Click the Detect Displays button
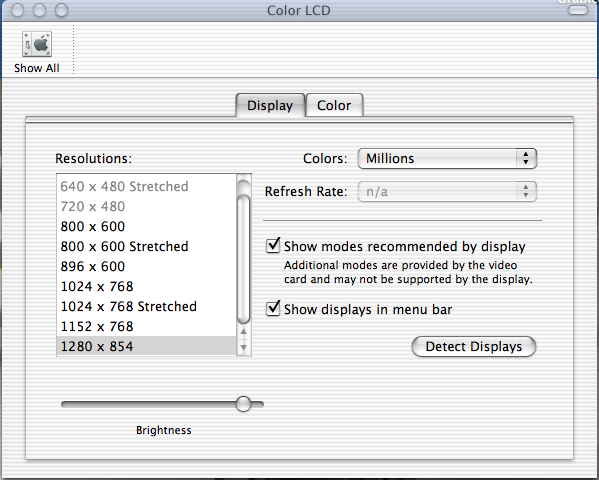Screen dimensions: 599x480 [474, 346]
